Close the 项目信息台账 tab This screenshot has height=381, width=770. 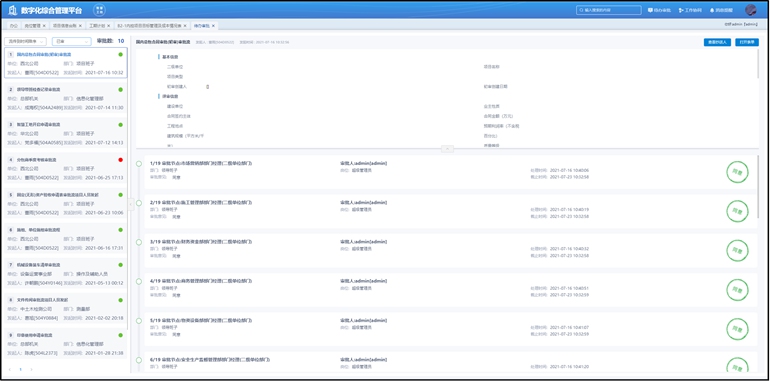click(81, 26)
